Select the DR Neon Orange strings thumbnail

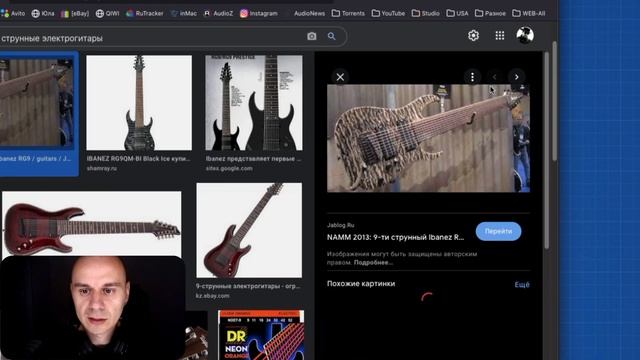(261, 335)
